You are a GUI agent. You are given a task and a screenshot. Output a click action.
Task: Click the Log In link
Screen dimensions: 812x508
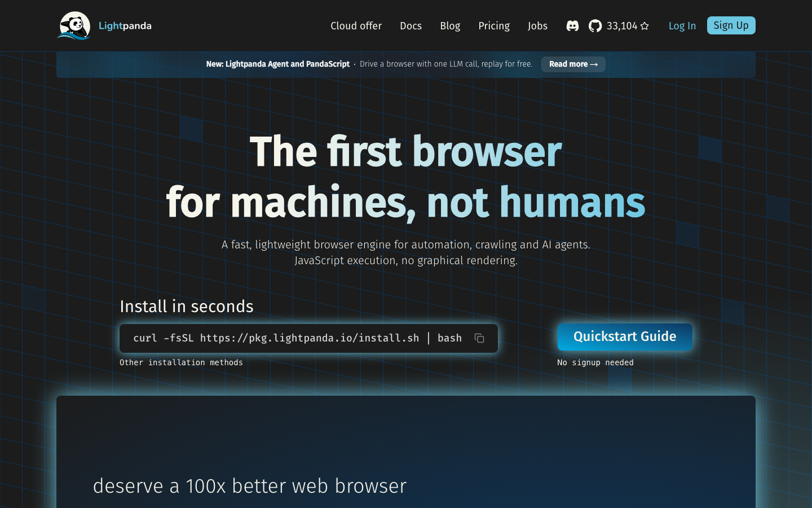(682, 26)
